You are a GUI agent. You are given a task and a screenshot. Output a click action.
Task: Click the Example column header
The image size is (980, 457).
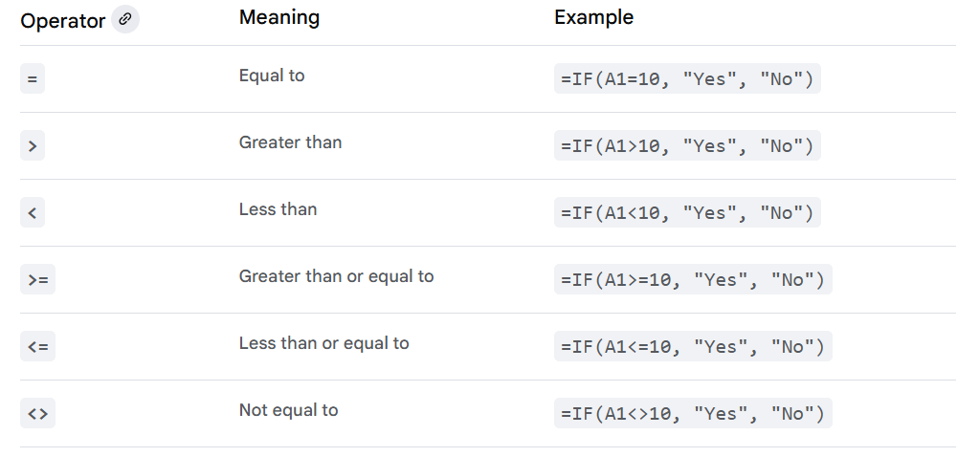click(x=593, y=17)
